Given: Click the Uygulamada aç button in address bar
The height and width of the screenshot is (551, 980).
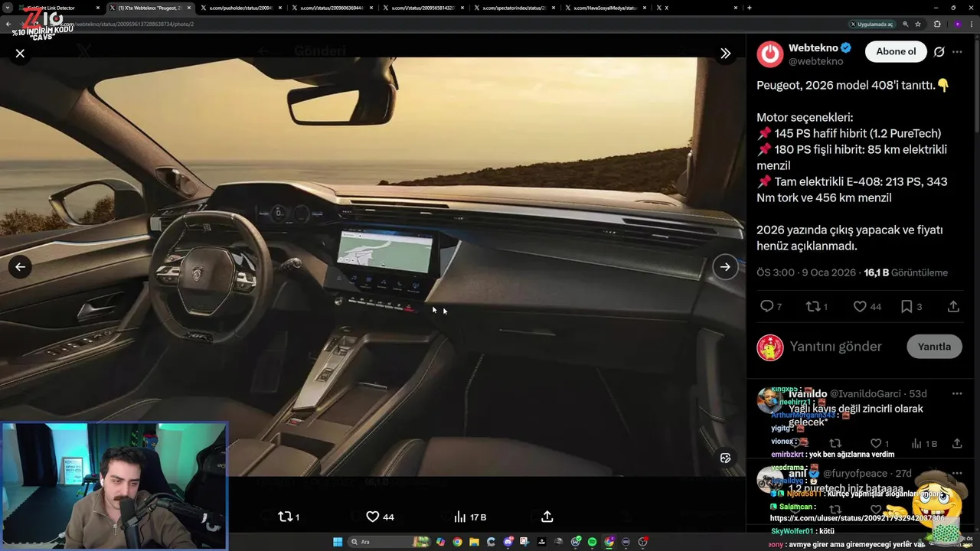Looking at the screenshot, I should 872,24.
